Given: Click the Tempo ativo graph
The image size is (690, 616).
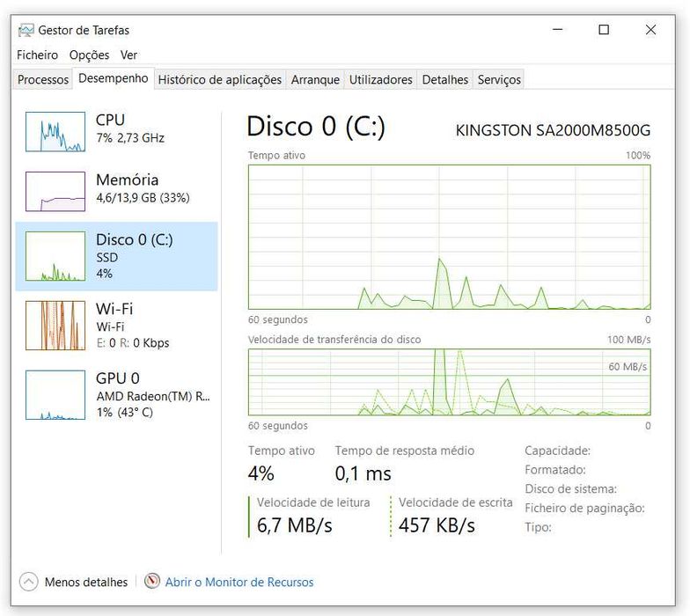Looking at the screenshot, I should 449,238.
